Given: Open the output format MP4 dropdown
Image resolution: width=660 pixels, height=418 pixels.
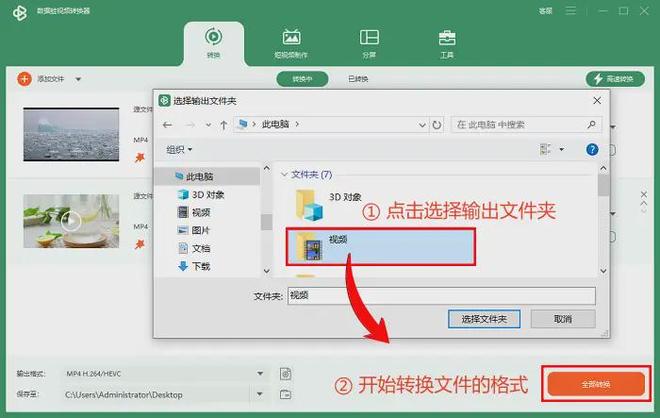Looking at the screenshot, I should coord(260,373).
